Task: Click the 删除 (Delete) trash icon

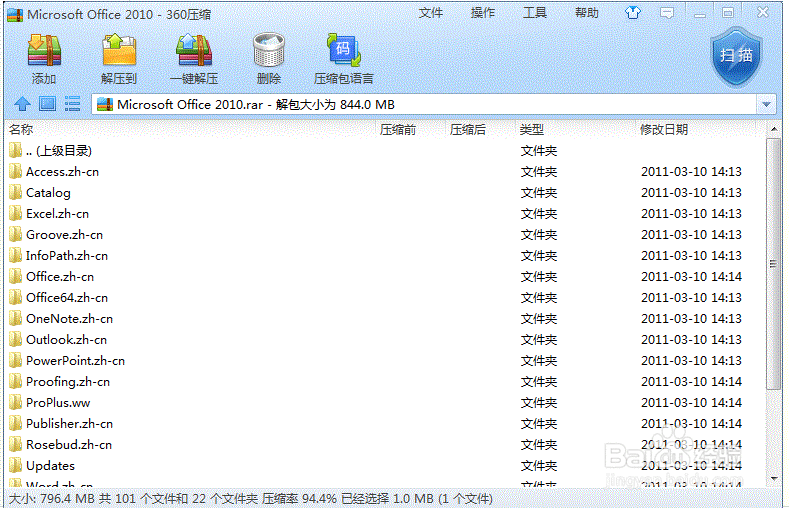Action: tap(269, 50)
